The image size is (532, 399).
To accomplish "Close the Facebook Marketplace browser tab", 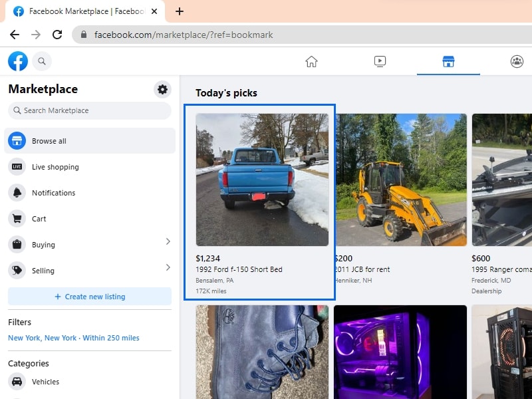I will click(154, 11).
